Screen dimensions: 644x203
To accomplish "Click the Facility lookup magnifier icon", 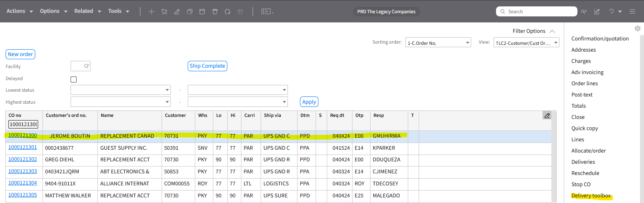I will click(86, 66).
